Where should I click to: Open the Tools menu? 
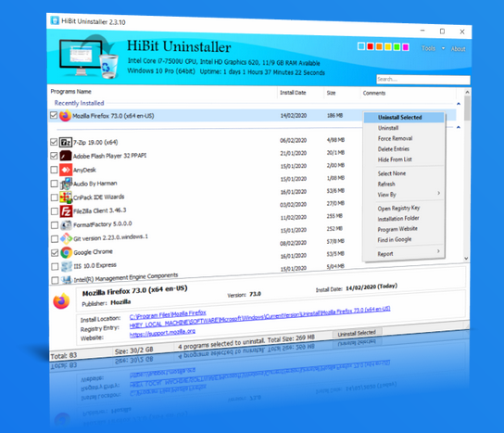[x=428, y=48]
